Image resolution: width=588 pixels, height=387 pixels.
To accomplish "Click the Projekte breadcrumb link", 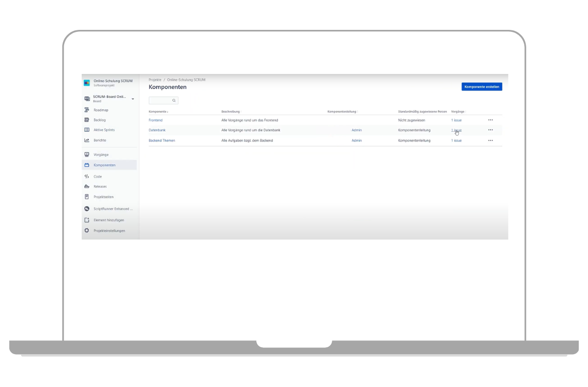I will (155, 79).
